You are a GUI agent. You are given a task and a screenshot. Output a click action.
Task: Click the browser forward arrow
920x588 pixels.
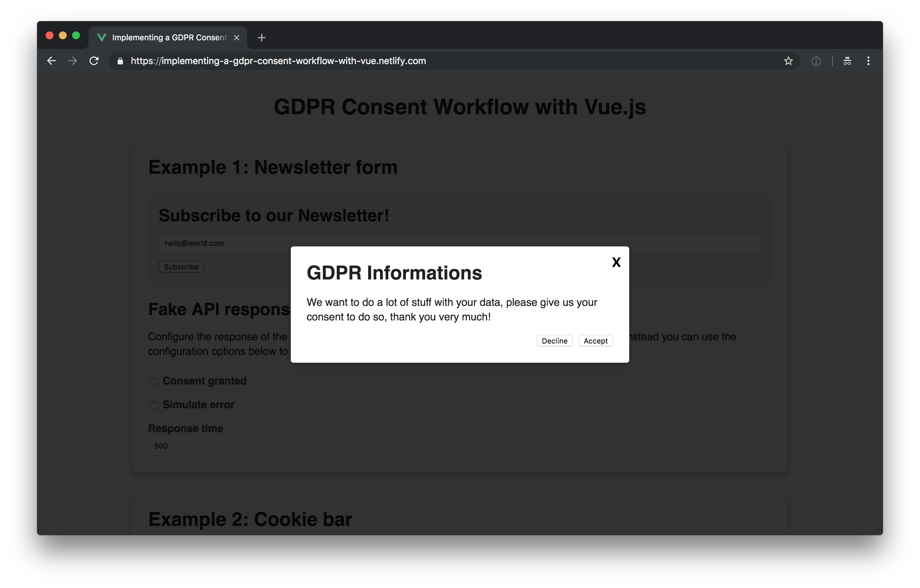click(73, 61)
